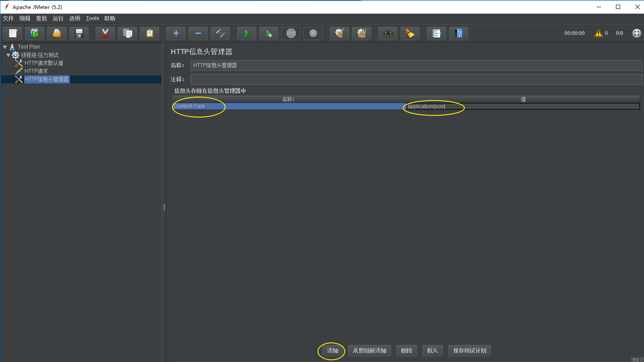644x362 pixels.
Task: Click the 0/0 active threads counter
Action: coord(619,33)
